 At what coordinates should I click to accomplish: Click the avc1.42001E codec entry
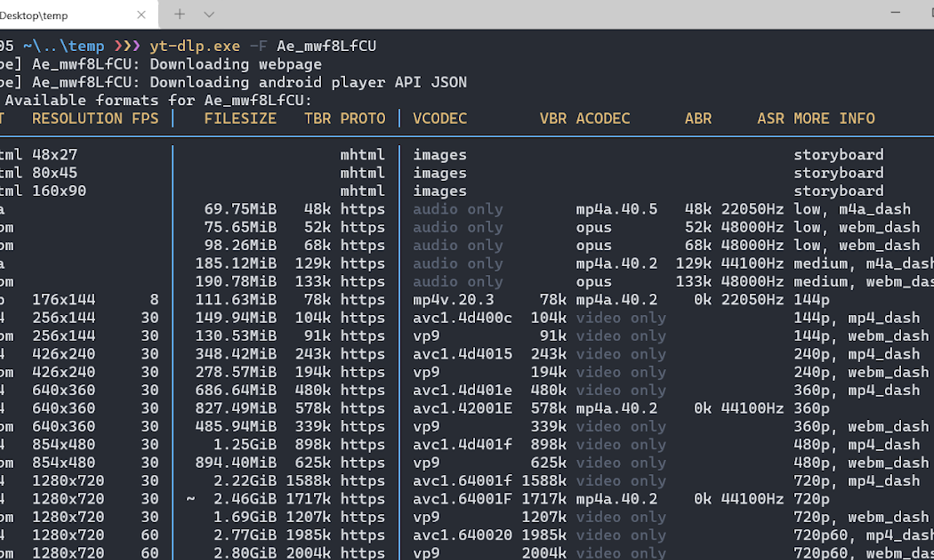click(463, 408)
